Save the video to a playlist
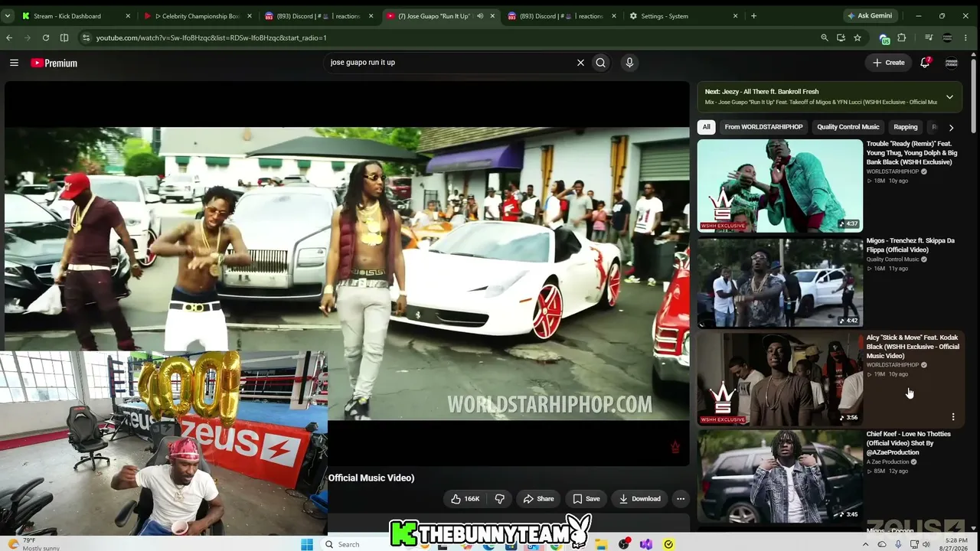 (586, 499)
